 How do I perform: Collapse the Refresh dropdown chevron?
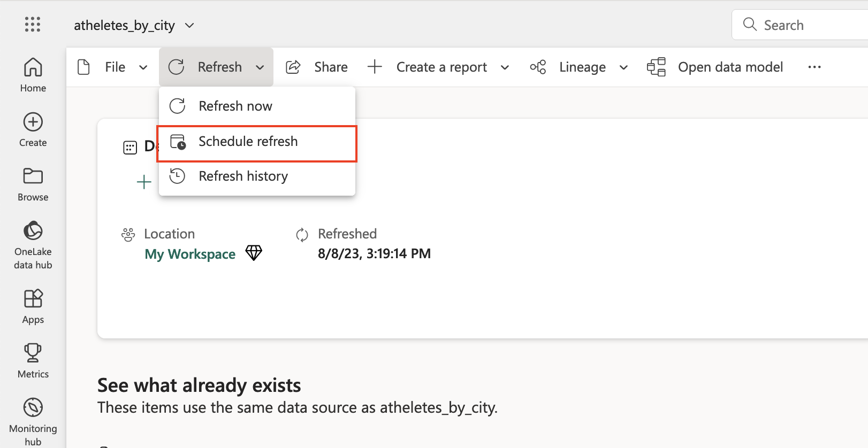point(260,67)
